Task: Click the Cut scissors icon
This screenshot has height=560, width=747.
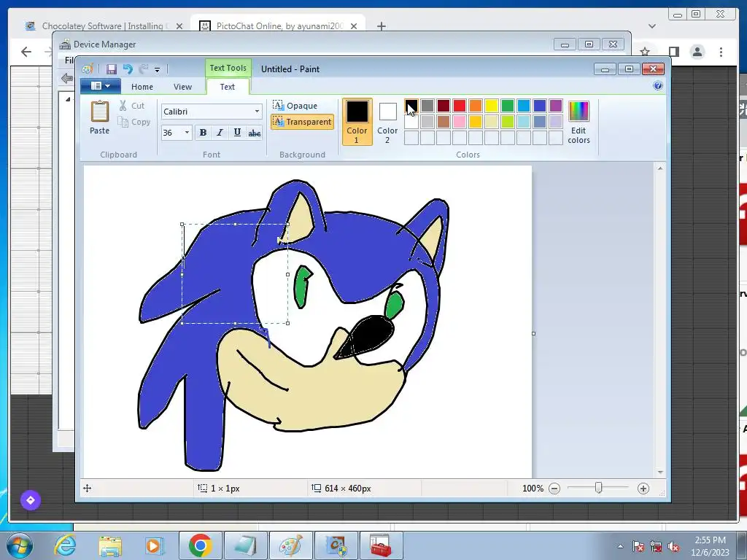Action: tap(123, 106)
